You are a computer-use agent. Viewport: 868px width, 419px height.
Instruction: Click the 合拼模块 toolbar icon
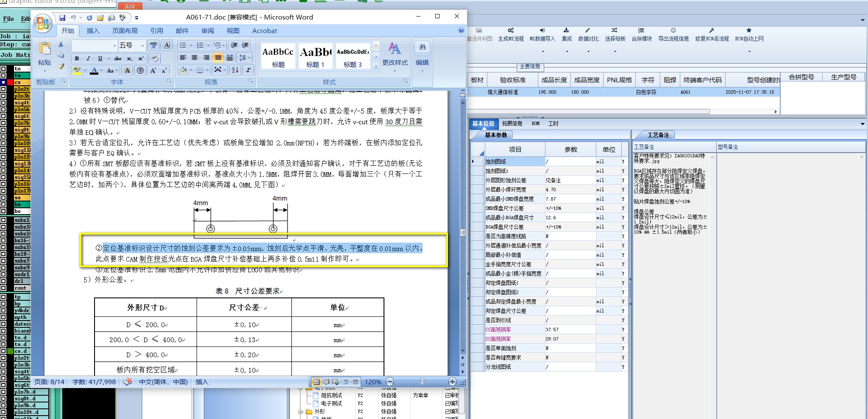pos(642,34)
